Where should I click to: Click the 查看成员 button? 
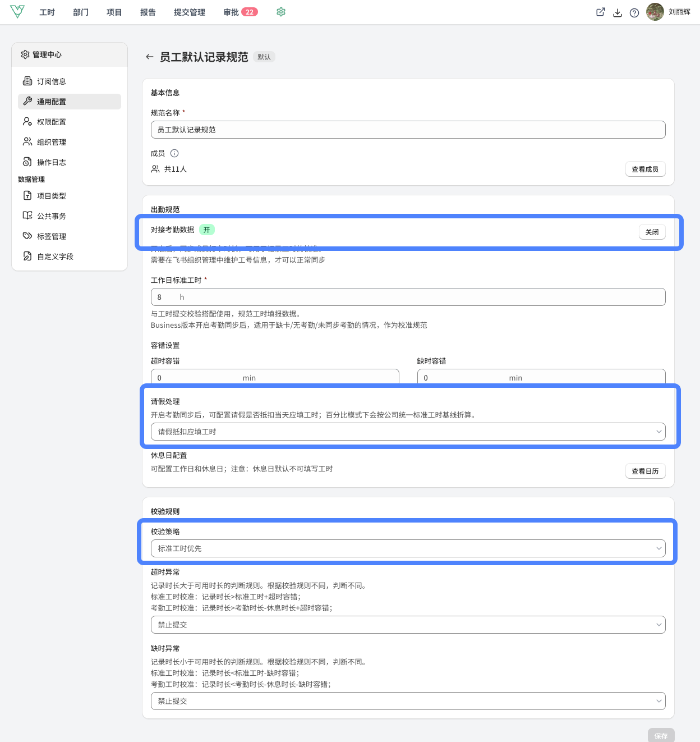645,170
